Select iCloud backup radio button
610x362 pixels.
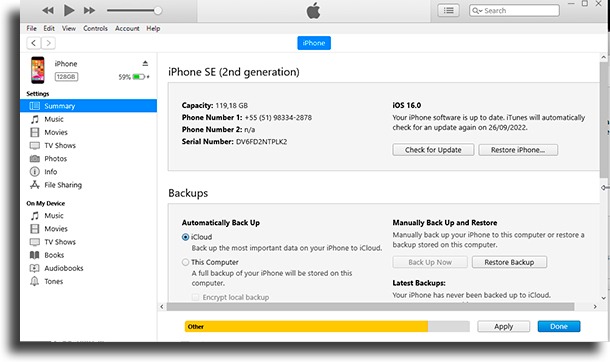pyautogui.click(x=186, y=237)
